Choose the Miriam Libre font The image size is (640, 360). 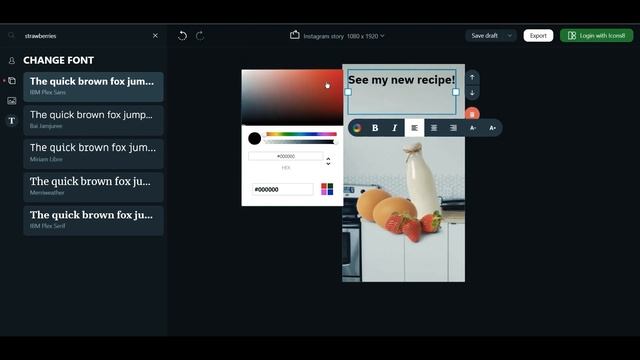93,153
